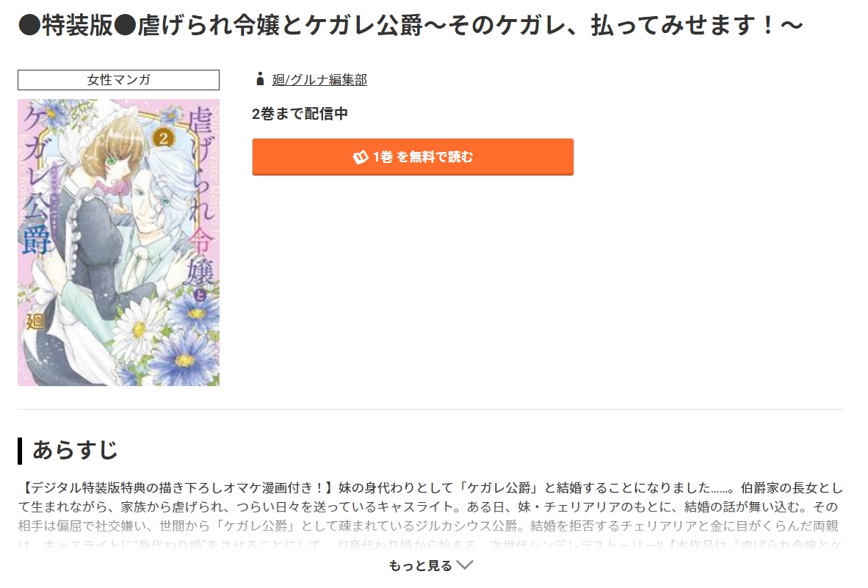Image resolution: width=868 pixels, height=588 pixels.
Task: Open the 廻/グルナ編集部 author link
Action: [319, 80]
